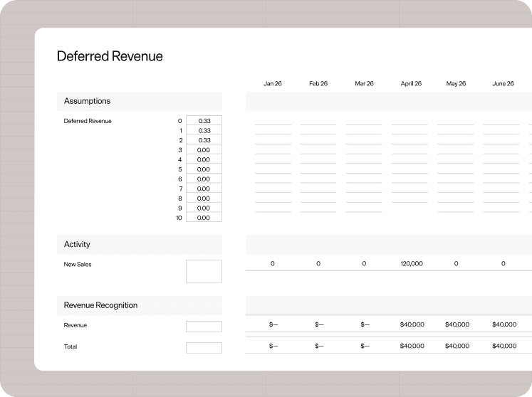
Task: Click the Deferred Revenue assumptions label
Action: pos(88,121)
